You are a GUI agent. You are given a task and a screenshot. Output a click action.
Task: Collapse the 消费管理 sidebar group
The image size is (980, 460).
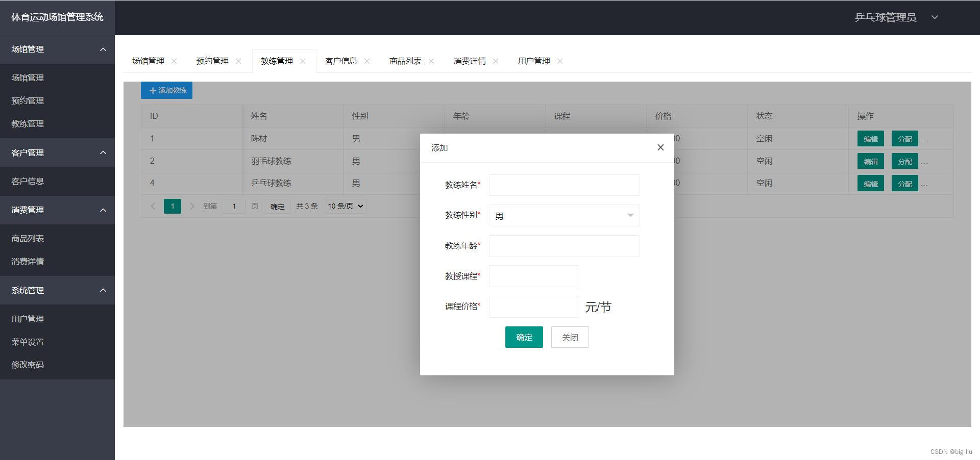pos(103,210)
